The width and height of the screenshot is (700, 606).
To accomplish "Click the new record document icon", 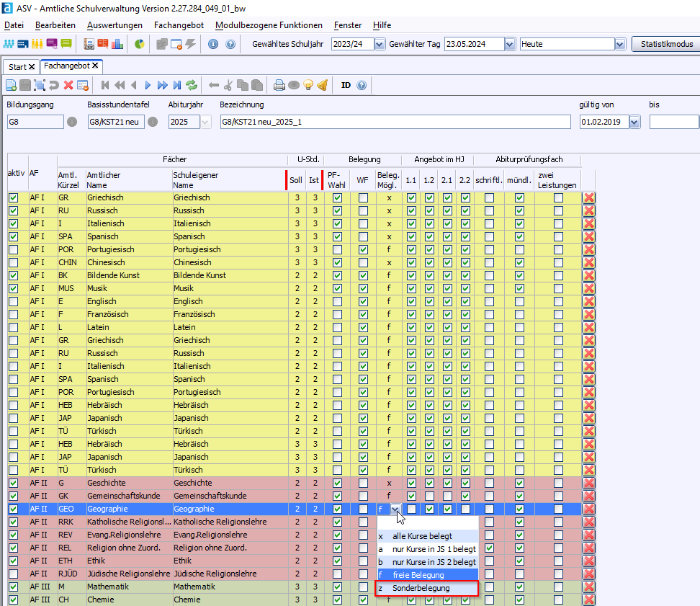I will pyautogui.click(x=11, y=85).
